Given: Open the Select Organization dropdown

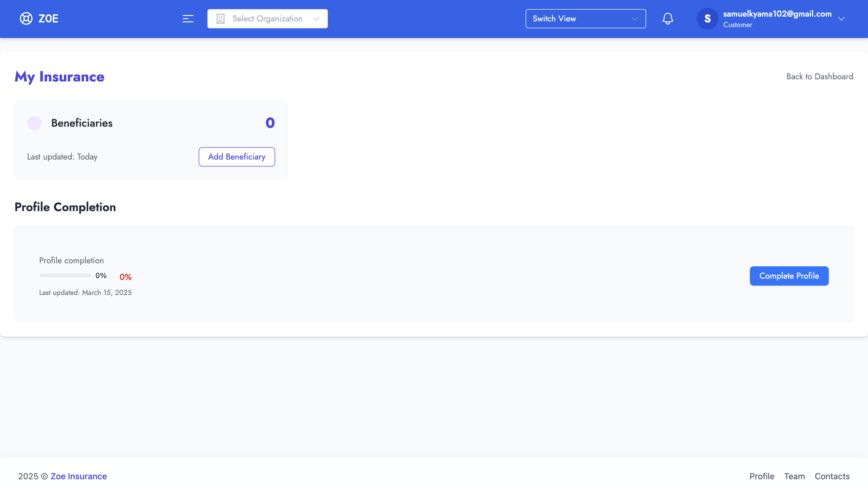Looking at the screenshot, I should (267, 18).
